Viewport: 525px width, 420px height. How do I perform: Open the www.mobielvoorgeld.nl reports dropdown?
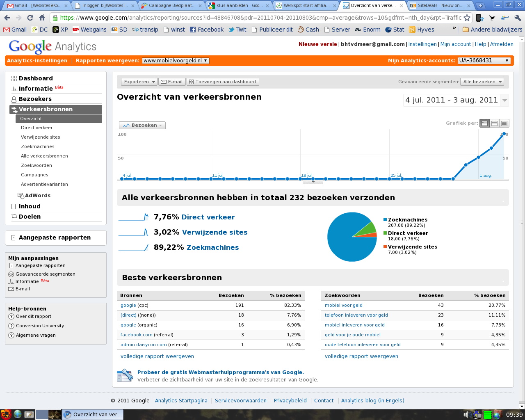(176, 61)
